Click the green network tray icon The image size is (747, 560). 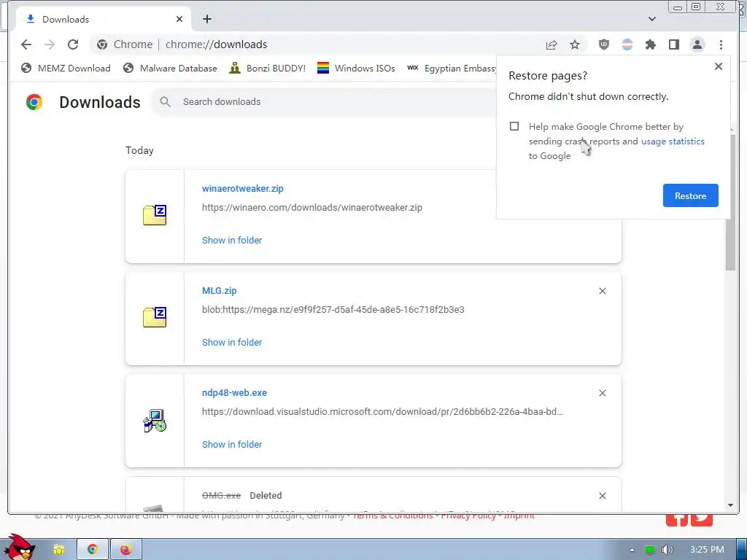click(650, 550)
